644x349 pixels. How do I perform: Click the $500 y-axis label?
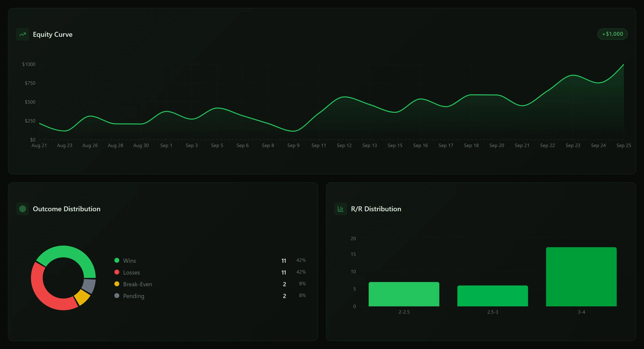30,102
